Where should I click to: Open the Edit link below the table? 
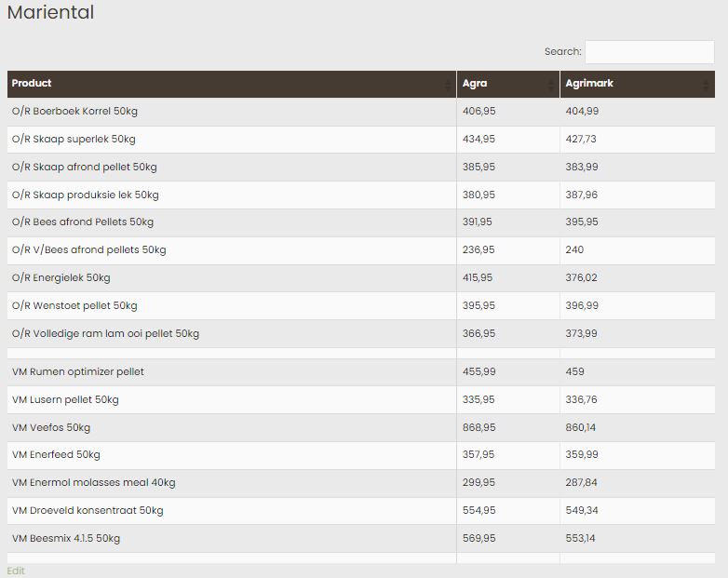click(16, 571)
